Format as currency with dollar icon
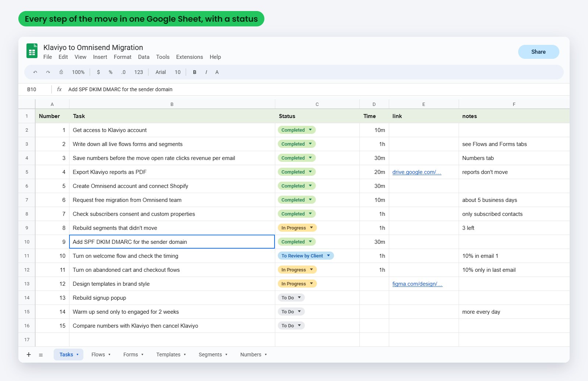 point(98,72)
